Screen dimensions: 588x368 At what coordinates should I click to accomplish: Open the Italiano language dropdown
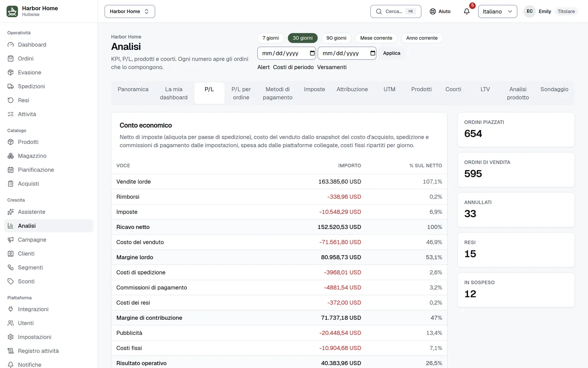[x=497, y=11]
